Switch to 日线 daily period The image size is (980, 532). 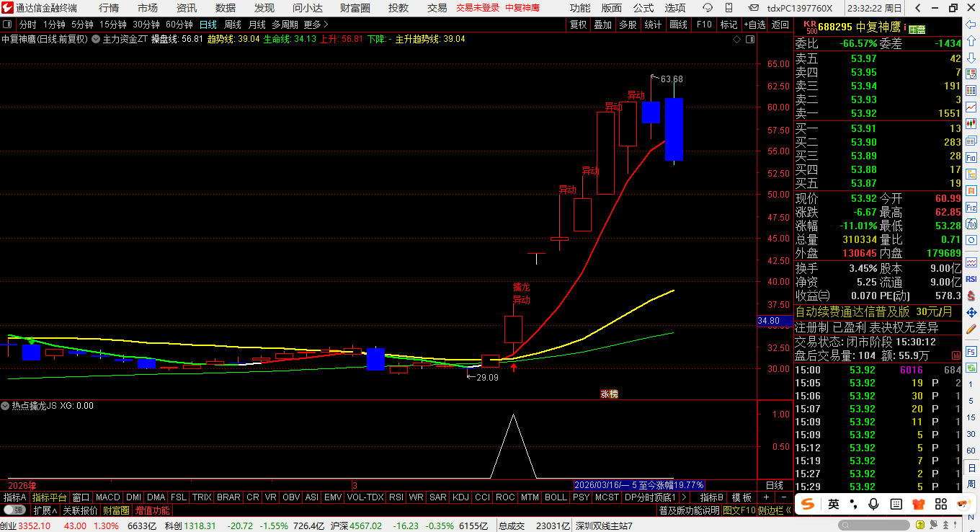tap(208, 25)
